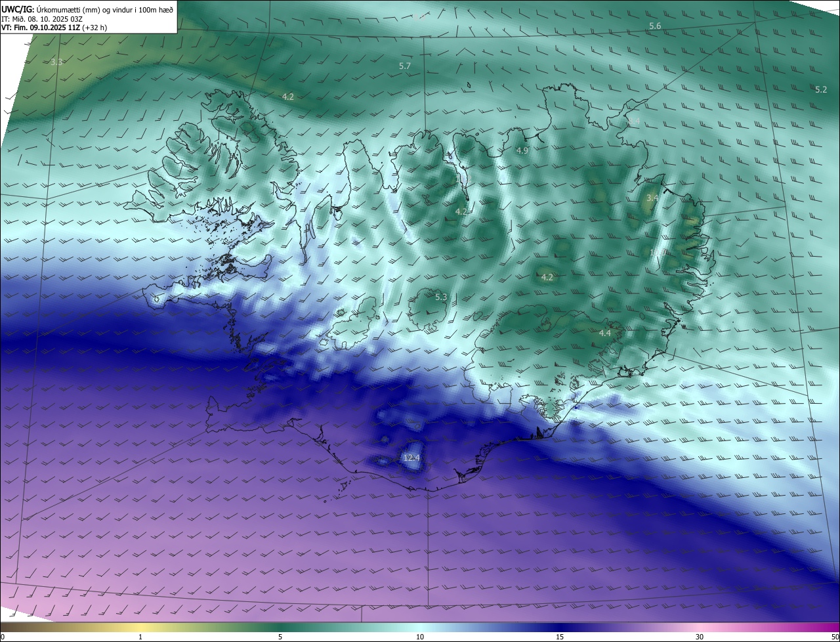Click the 5.3 value label on the map
840x642 pixels.
pyautogui.click(x=441, y=297)
